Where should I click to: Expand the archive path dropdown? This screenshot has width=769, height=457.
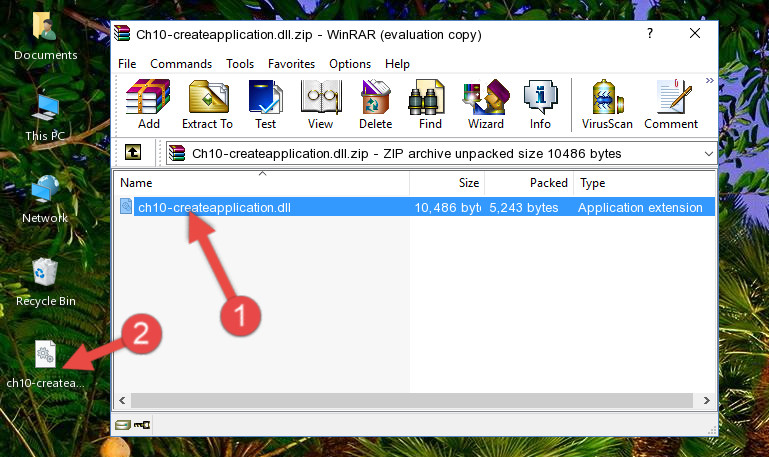(708, 153)
